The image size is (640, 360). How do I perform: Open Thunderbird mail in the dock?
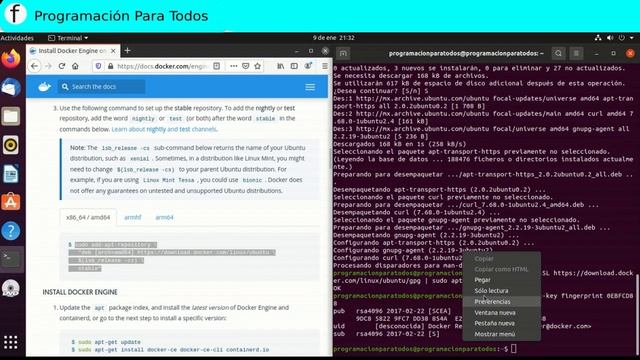[11, 87]
